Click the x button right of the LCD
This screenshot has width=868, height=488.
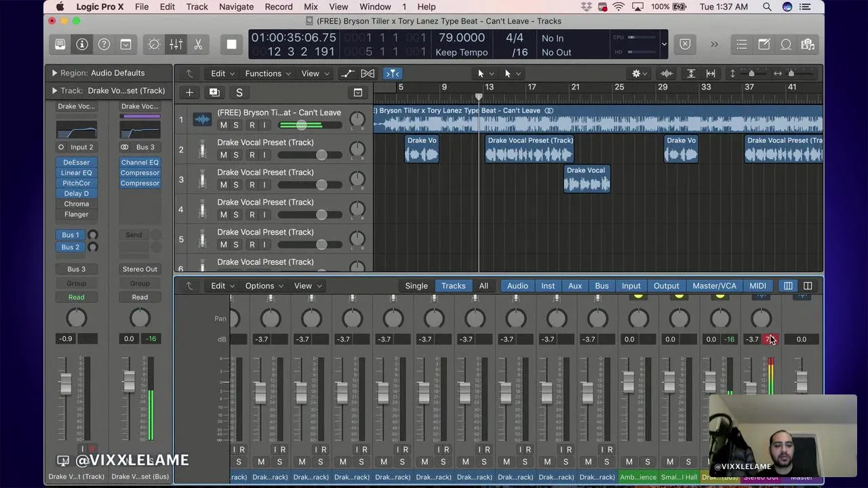pos(685,44)
